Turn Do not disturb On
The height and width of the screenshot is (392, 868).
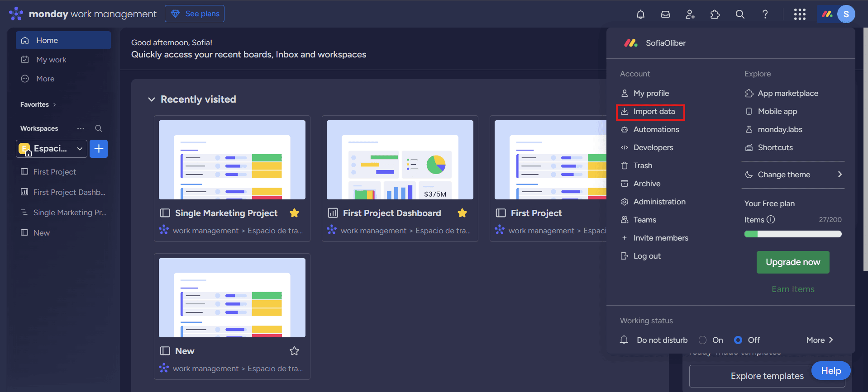(702, 340)
